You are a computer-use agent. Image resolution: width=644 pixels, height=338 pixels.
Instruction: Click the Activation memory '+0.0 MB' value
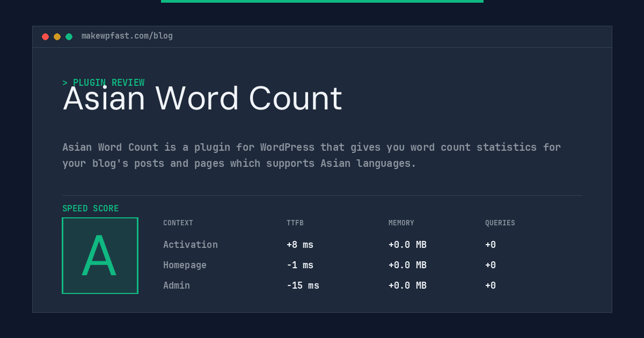pos(407,245)
